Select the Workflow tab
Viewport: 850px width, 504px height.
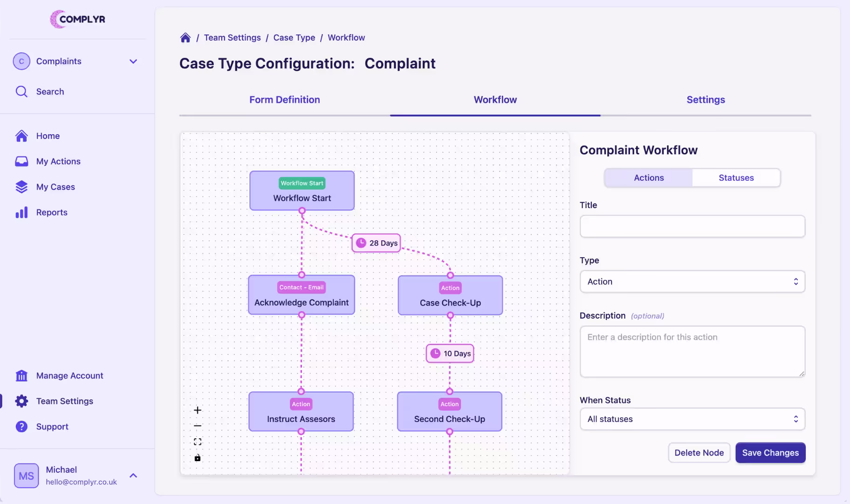(495, 100)
